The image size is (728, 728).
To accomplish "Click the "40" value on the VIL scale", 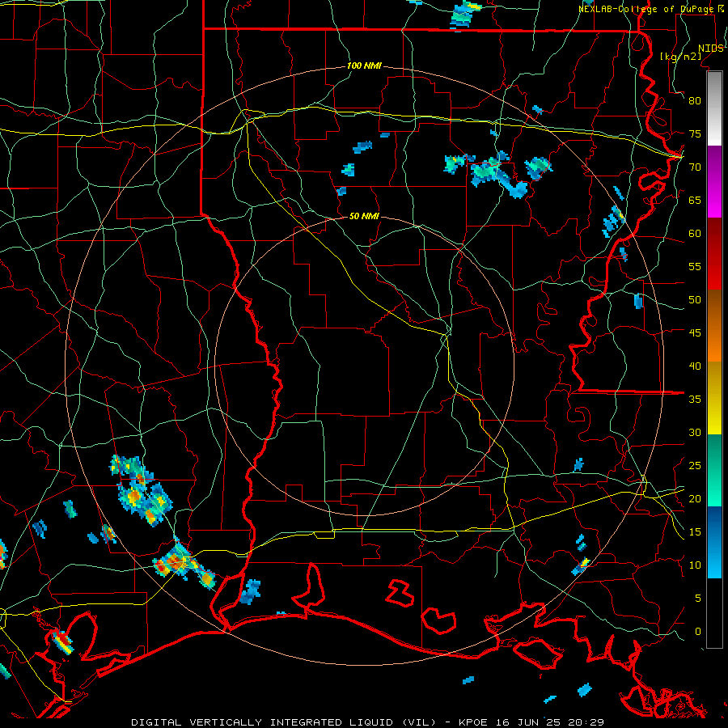I will [x=695, y=366].
